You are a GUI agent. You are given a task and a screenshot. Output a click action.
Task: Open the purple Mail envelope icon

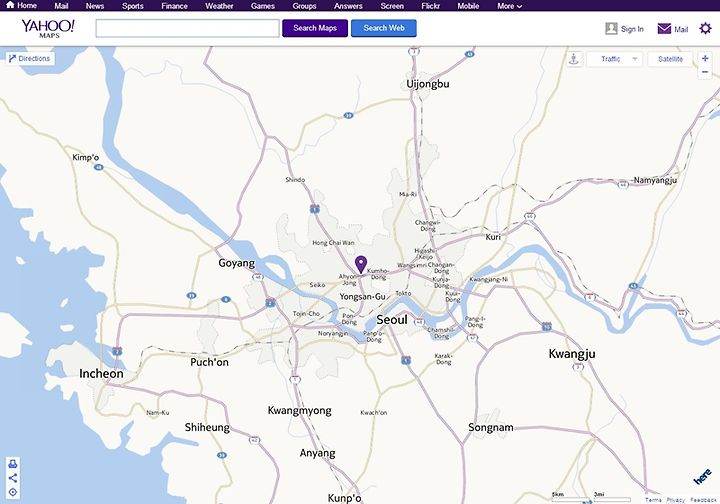click(x=664, y=28)
